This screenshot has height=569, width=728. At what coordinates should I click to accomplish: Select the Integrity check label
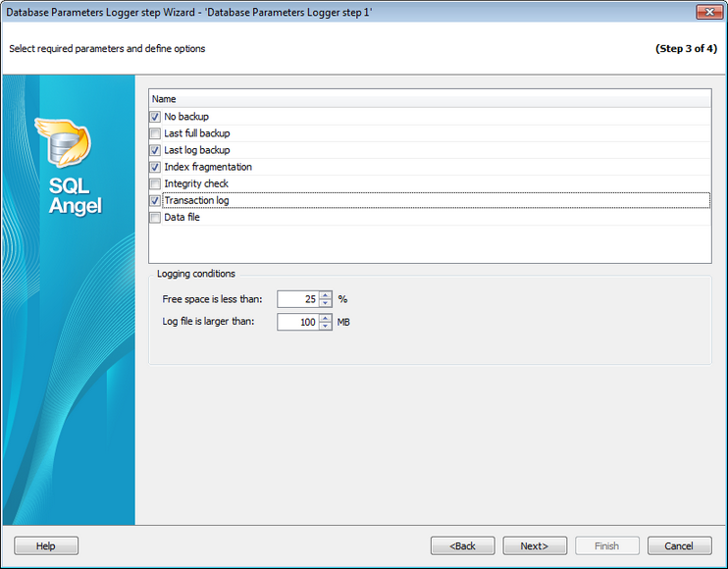196,183
